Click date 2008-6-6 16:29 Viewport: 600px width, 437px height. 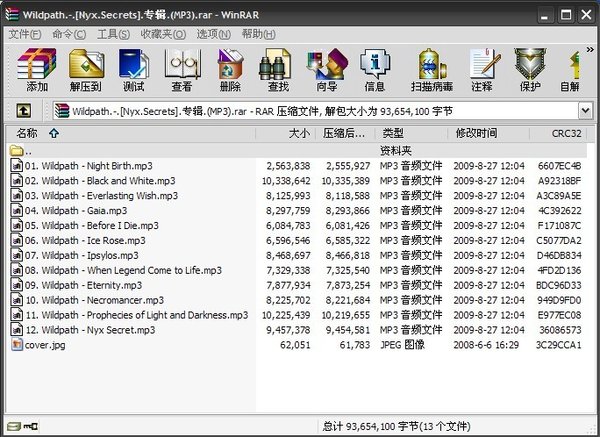[486, 345]
